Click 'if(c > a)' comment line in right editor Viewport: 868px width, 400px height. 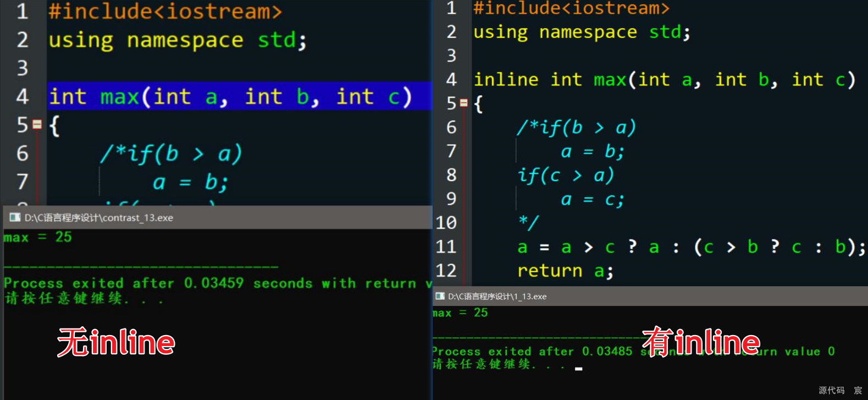coord(566,176)
